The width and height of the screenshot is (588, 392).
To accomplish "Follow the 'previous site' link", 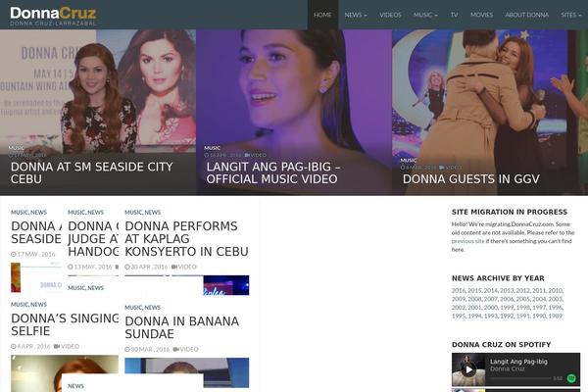I will click(x=468, y=241).
